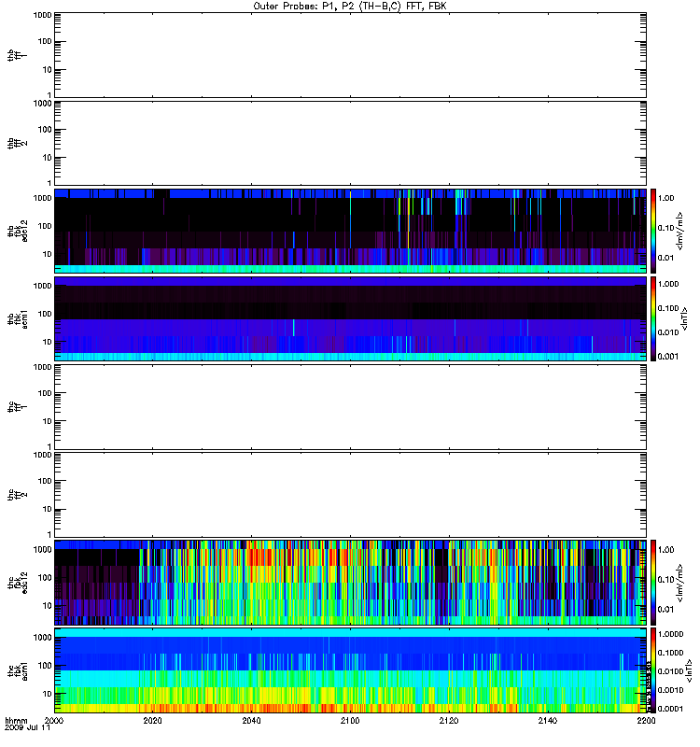Click the thb fbk scm1 color scale bar
The width and height of the screenshot is (700, 747).
pos(653,318)
